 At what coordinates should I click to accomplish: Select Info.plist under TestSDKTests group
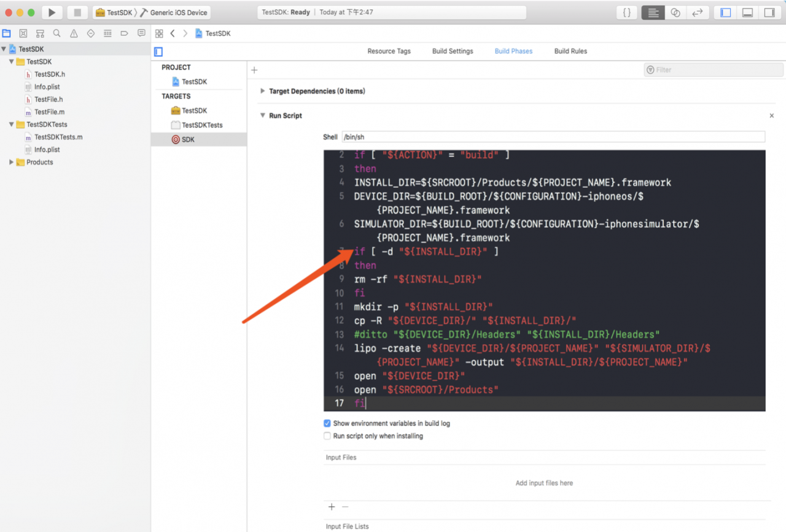click(47, 150)
